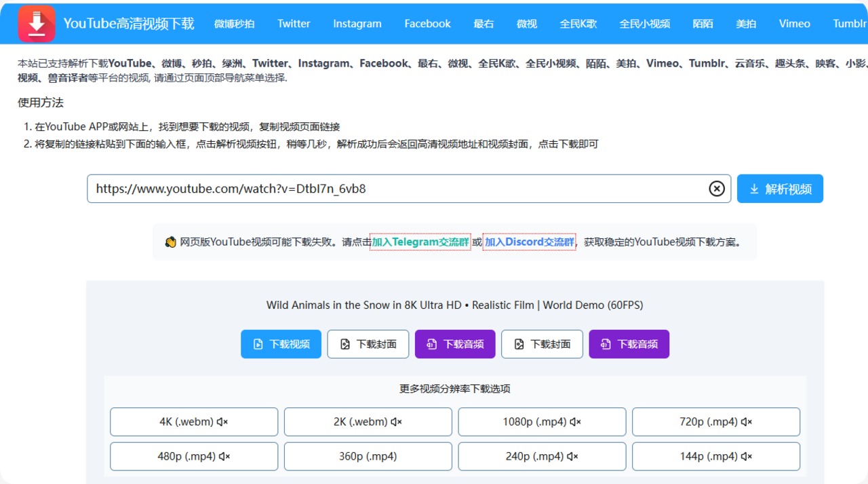868x484 pixels.
Task: Open the 加入Telegram交流群 link
Action: (420, 242)
